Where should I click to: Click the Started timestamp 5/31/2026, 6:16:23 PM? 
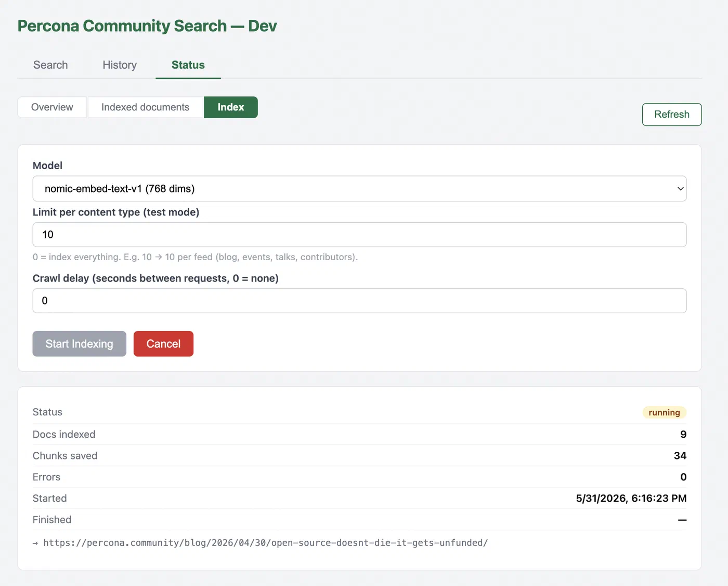pyautogui.click(x=631, y=499)
